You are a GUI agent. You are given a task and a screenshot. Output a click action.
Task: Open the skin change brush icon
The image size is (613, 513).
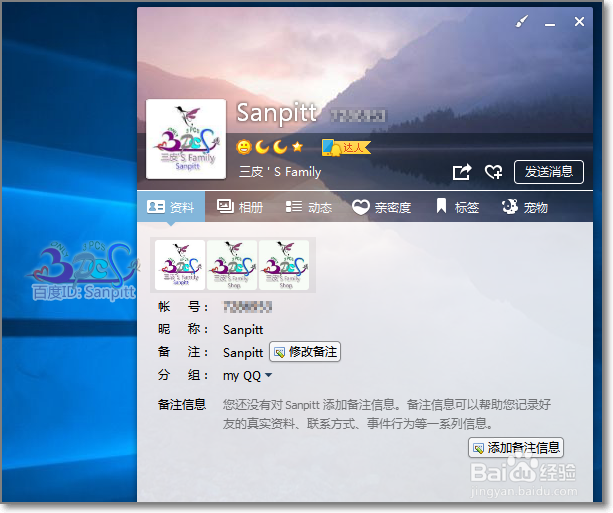pyautogui.click(x=522, y=22)
